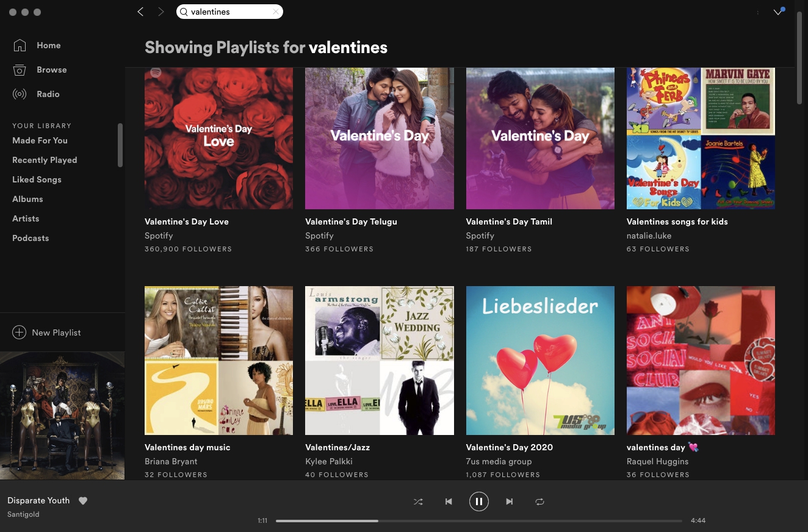Open 7us media group profile link
Viewport: 808px width, 532px height.
[499, 461]
